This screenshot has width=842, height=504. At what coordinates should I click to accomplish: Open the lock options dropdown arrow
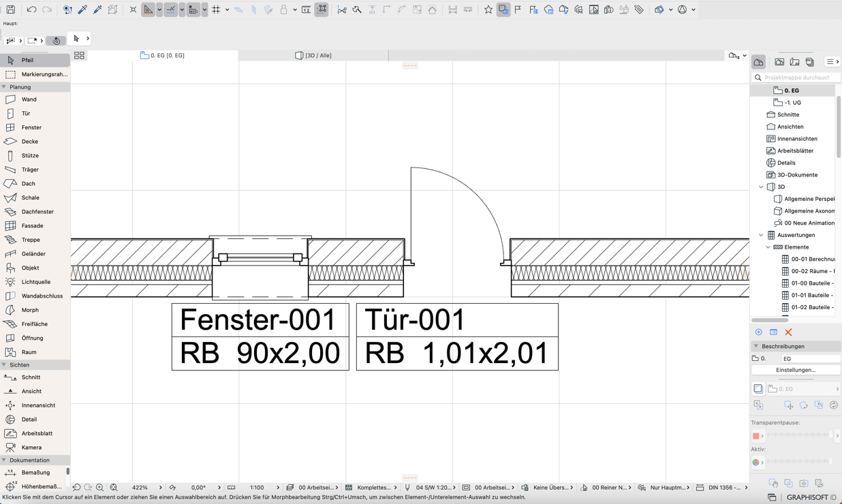point(294,10)
